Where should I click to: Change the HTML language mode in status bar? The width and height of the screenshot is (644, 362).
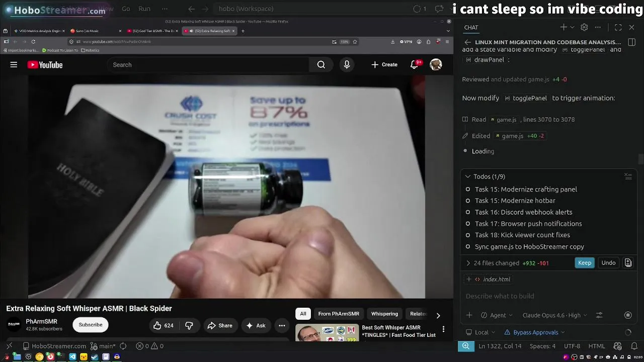[597, 346]
